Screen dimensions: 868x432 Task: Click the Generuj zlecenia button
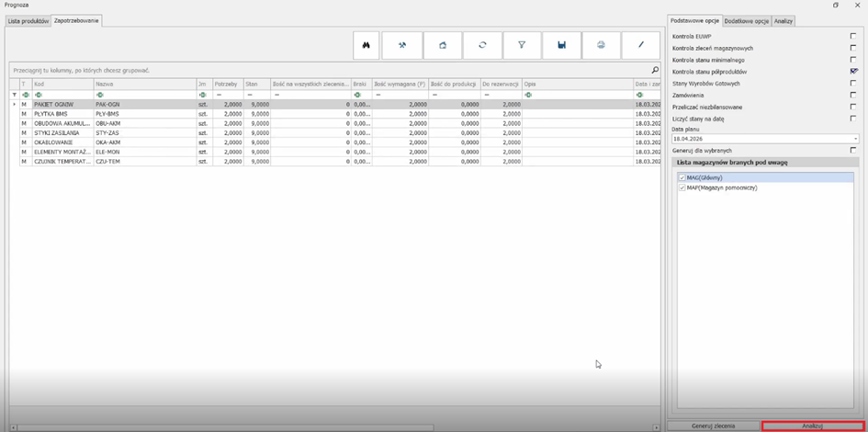tap(713, 426)
